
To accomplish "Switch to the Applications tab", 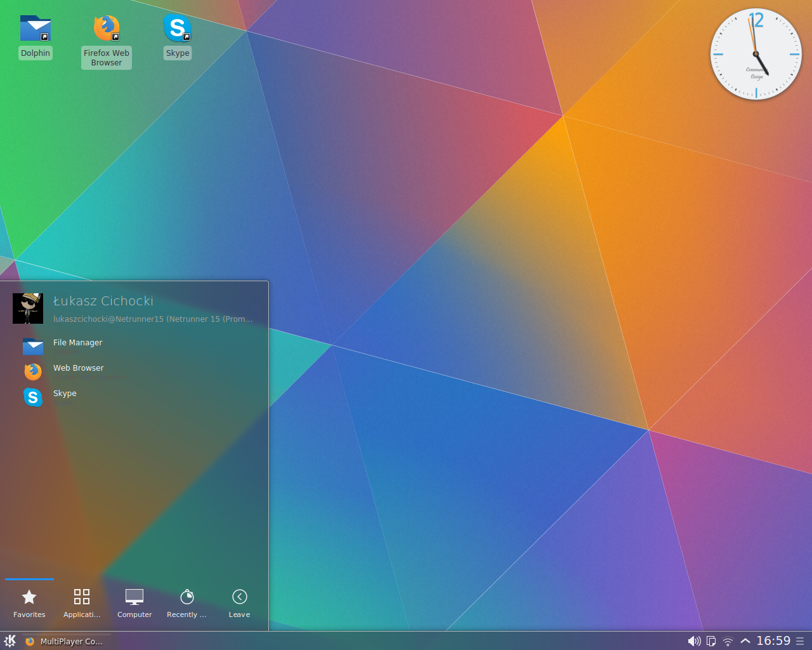I will coord(82,604).
